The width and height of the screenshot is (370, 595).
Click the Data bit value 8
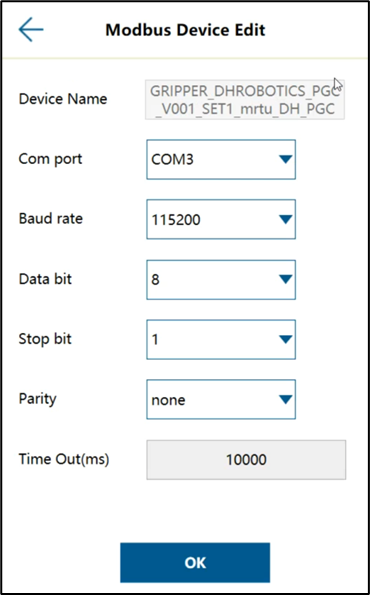[155, 280]
